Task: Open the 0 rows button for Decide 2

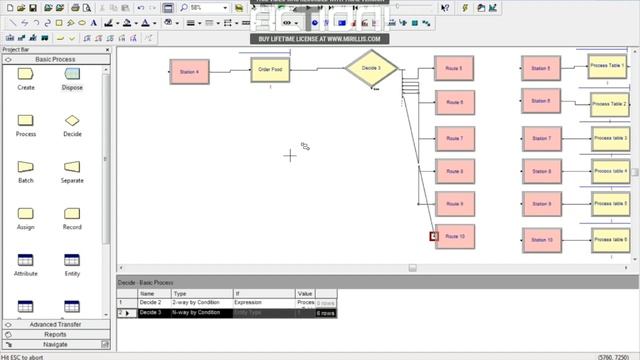Action: coord(326,303)
